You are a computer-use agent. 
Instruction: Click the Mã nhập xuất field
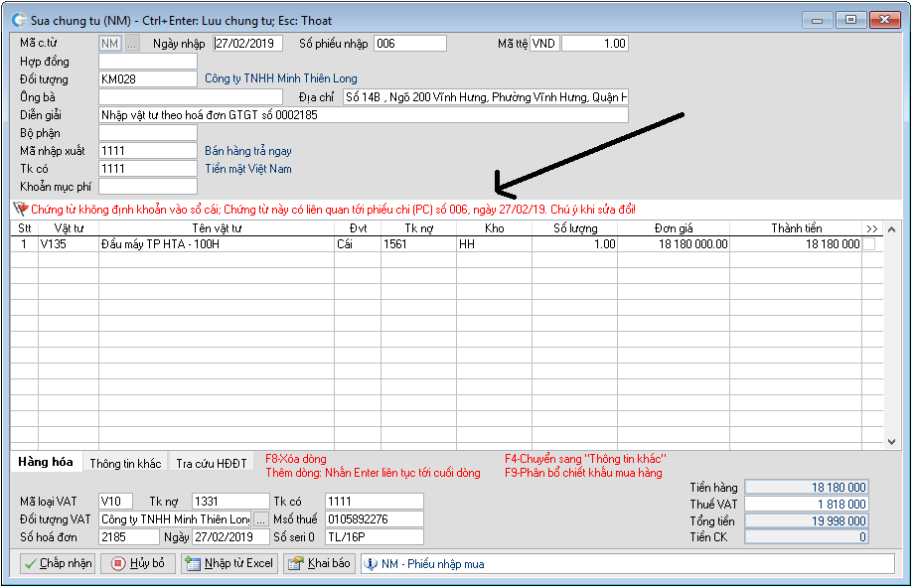click(x=148, y=151)
